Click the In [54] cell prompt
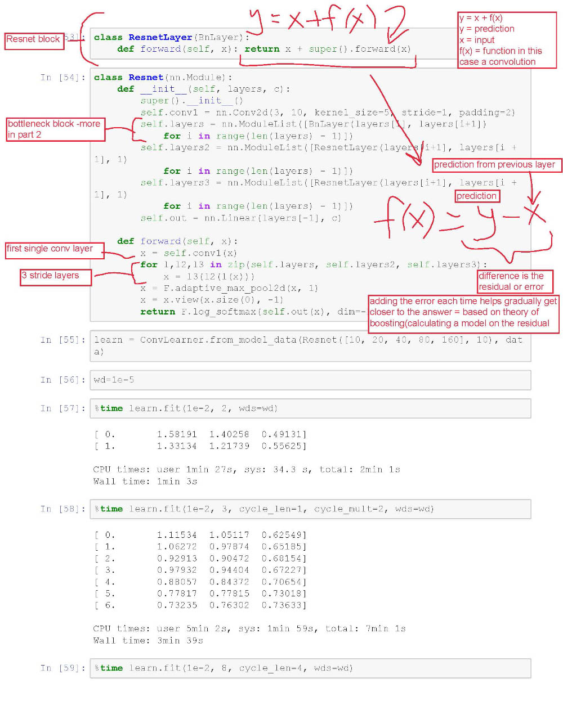 (x=62, y=78)
